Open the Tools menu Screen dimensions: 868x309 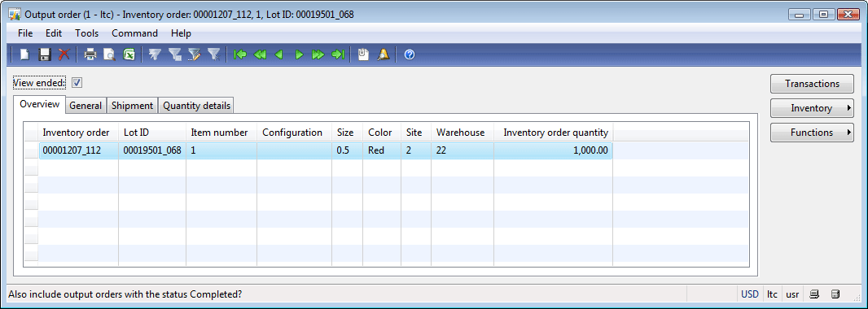87,33
